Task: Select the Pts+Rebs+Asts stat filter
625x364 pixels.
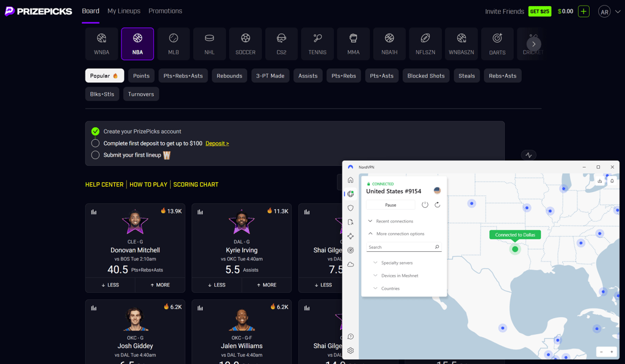Action: tap(183, 76)
